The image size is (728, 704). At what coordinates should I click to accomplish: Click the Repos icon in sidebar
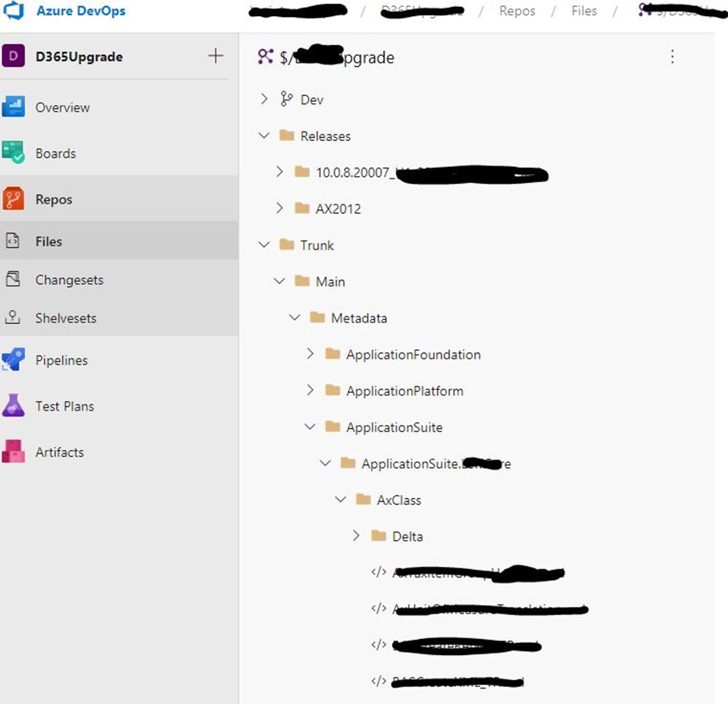(14, 198)
